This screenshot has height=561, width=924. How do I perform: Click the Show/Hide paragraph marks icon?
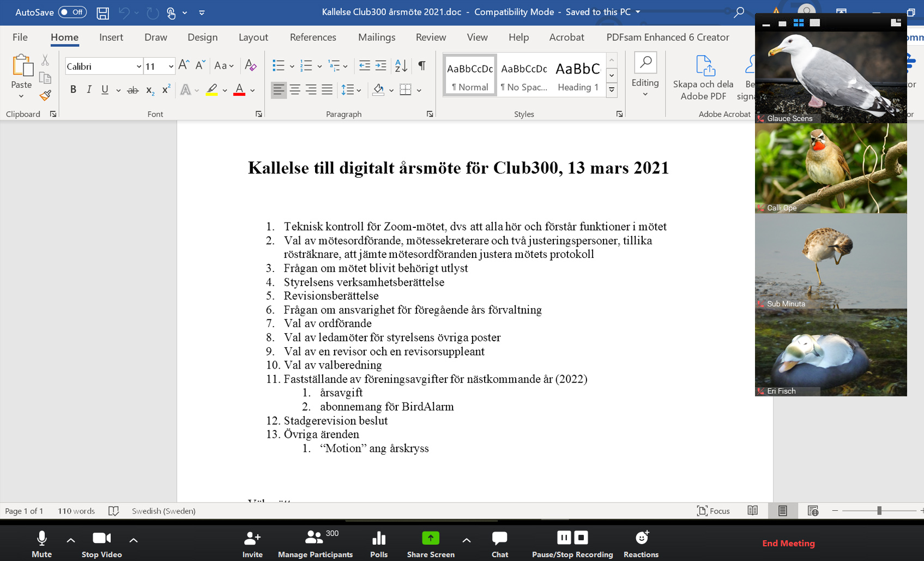point(421,66)
